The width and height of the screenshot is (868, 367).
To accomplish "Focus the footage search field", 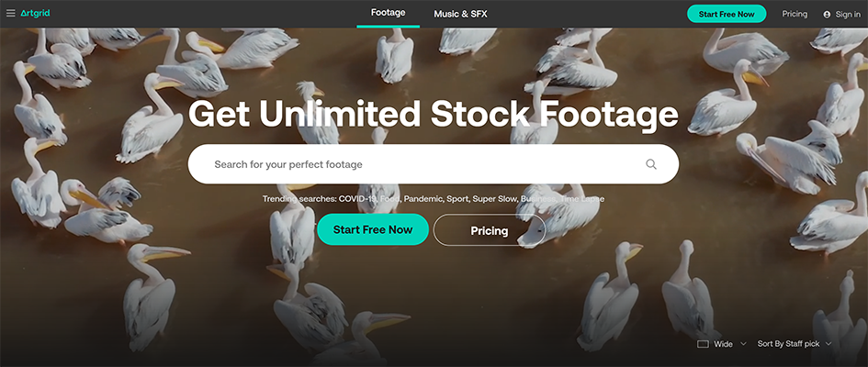I will tap(413, 164).
